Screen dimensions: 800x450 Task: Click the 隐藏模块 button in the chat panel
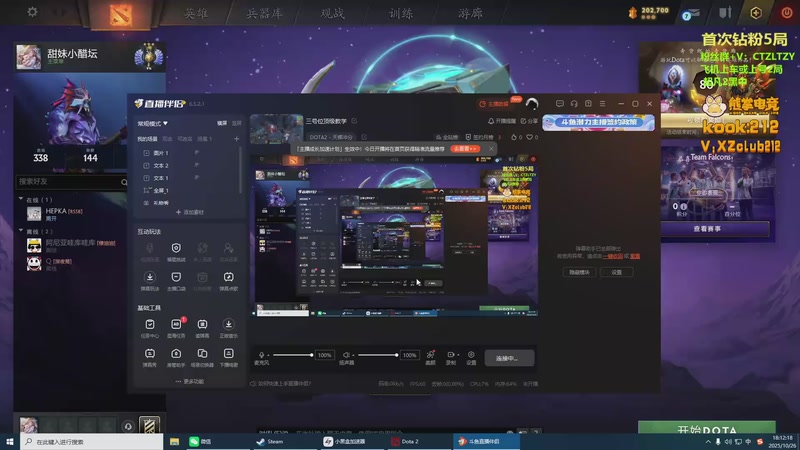coord(579,272)
